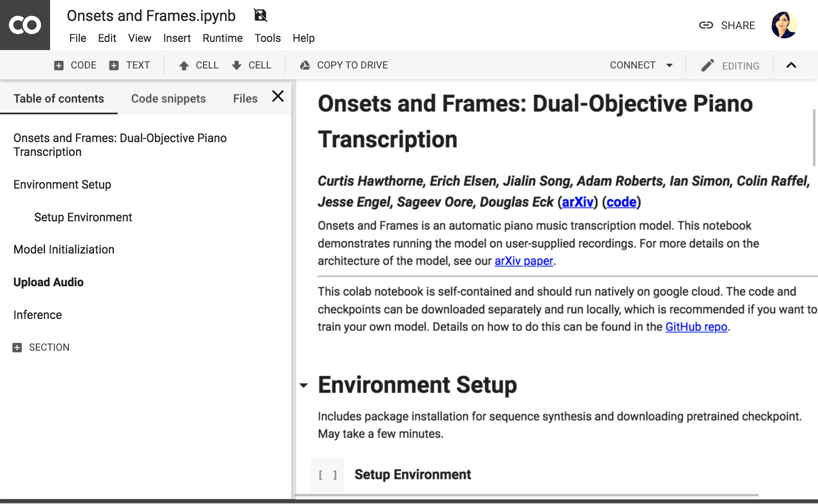
Task: Open the Share link dialog
Action: tap(727, 26)
